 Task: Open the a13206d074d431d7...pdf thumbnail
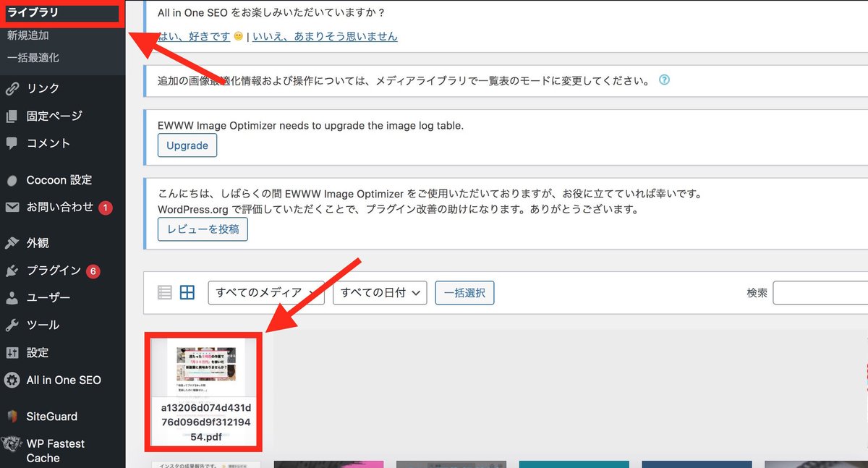tap(205, 391)
